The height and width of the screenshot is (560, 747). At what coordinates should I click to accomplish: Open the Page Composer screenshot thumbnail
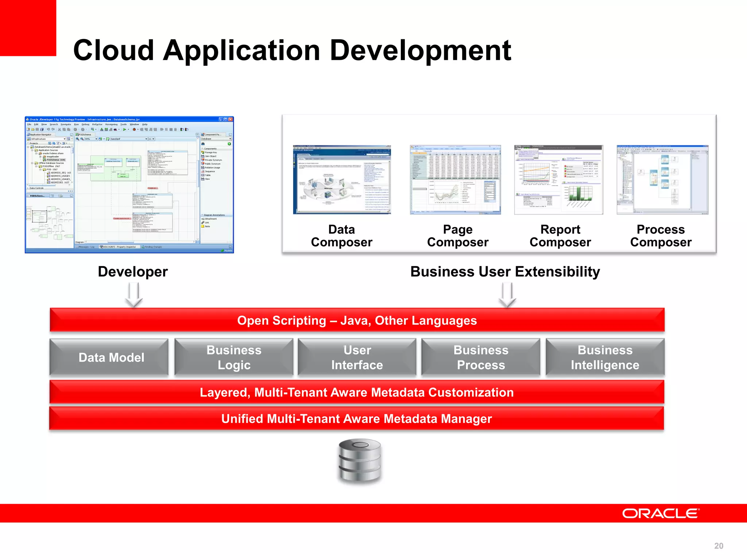coord(455,180)
